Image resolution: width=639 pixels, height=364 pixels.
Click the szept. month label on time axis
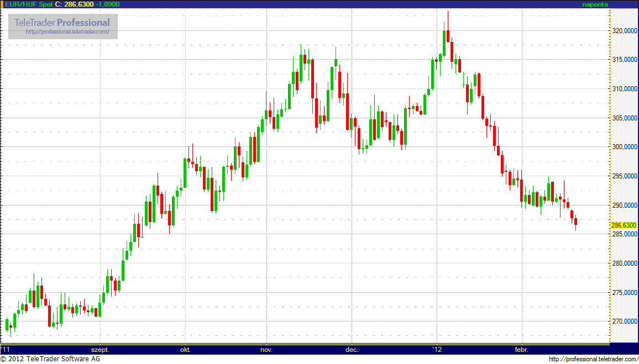[100, 349]
